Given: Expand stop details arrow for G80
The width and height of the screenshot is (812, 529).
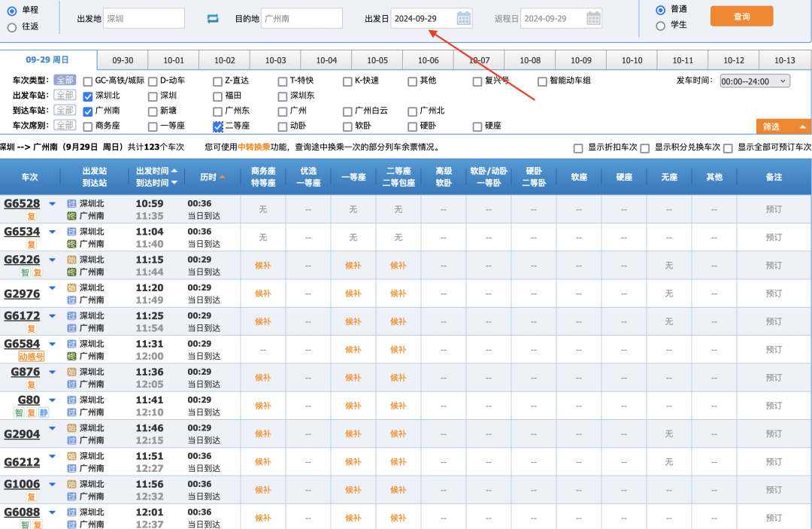Looking at the screenshot, I should point(53,400).
